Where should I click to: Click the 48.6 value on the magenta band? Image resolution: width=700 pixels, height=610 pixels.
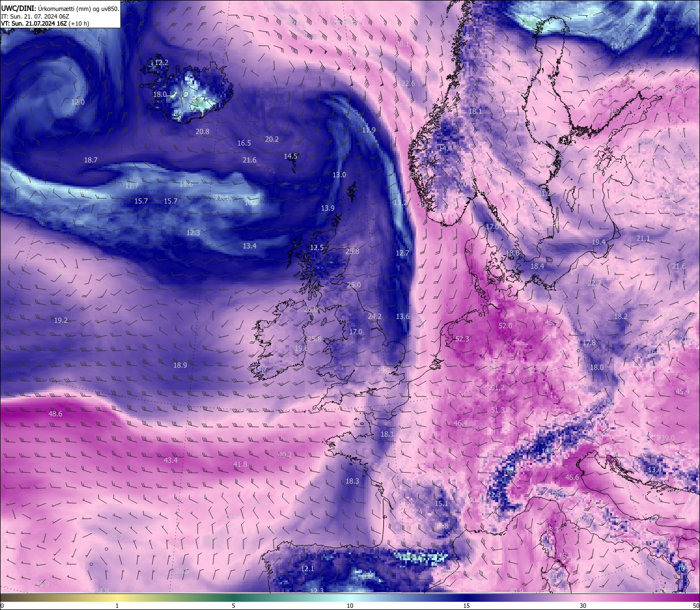click(x=55, y=414)
